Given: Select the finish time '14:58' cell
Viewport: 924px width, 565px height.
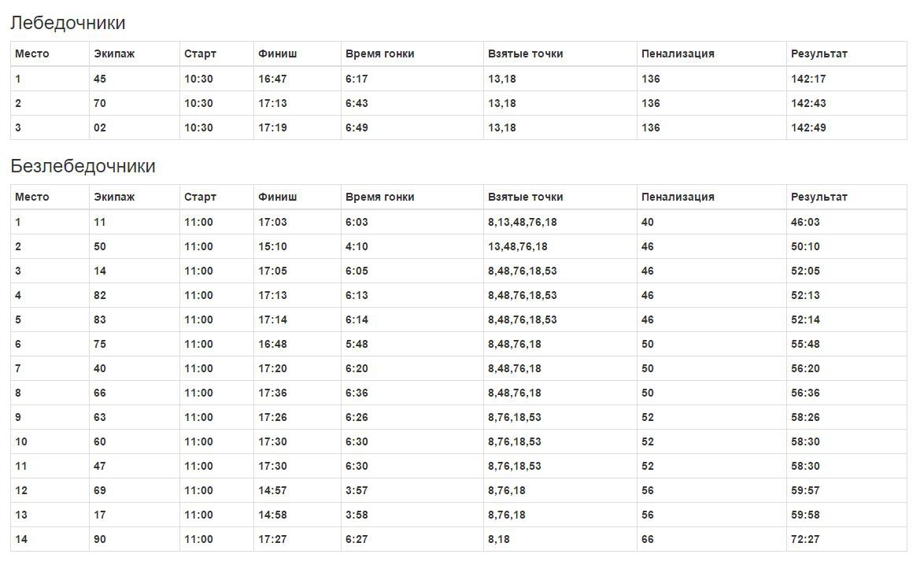Looking at the screenshot, I should coord(272,515).
